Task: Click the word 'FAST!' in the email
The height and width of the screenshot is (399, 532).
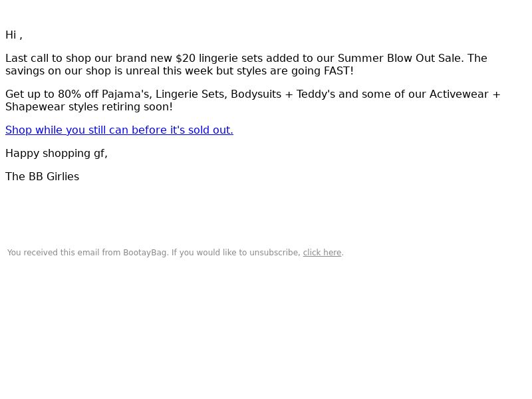Action: point(338,71)
